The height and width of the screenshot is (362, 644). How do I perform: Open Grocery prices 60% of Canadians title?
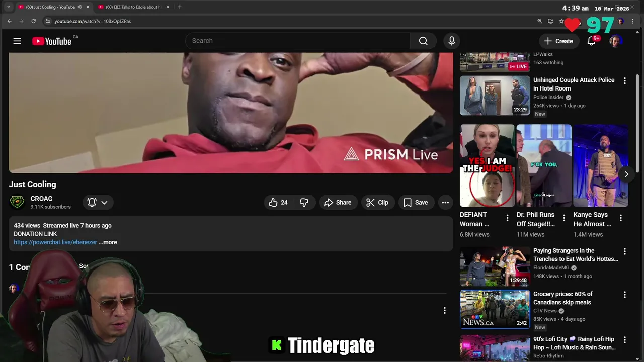coord(563,298)
